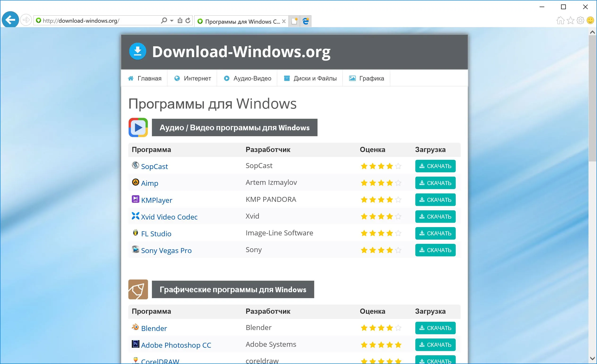
Task: Click 'Графические программы для Windows' heading
Action: pos(233,289)
